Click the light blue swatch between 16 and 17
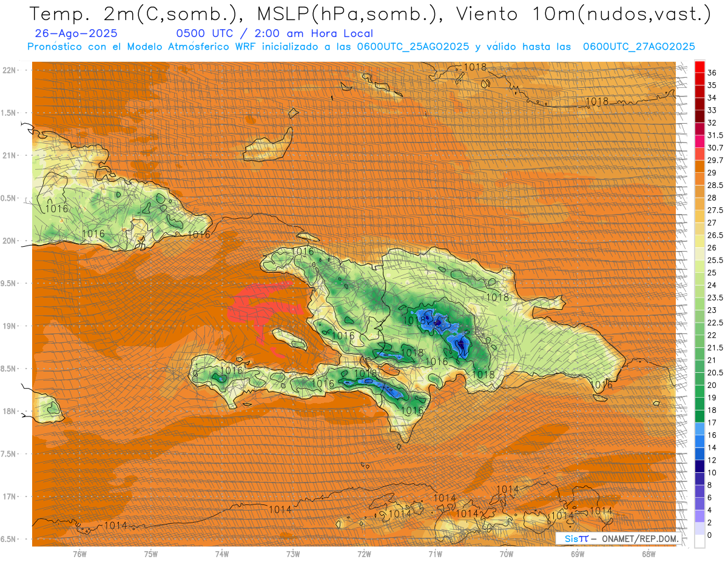728x562 pixels. (x=699, y=429)
